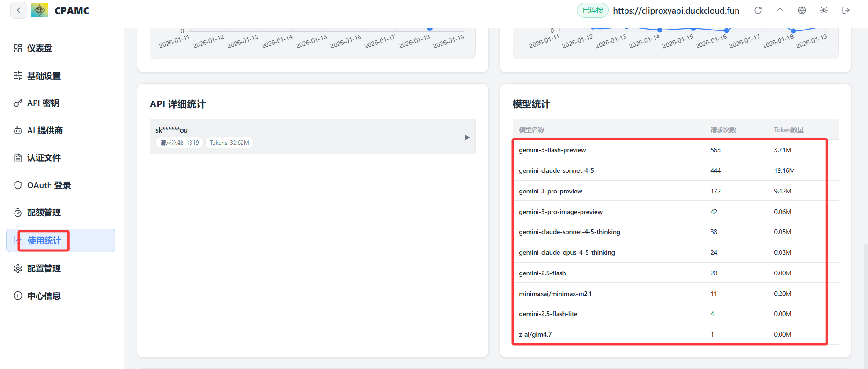
Task: Select the gemini-2.5-flash-lite model name
Action: coord(548,314)
